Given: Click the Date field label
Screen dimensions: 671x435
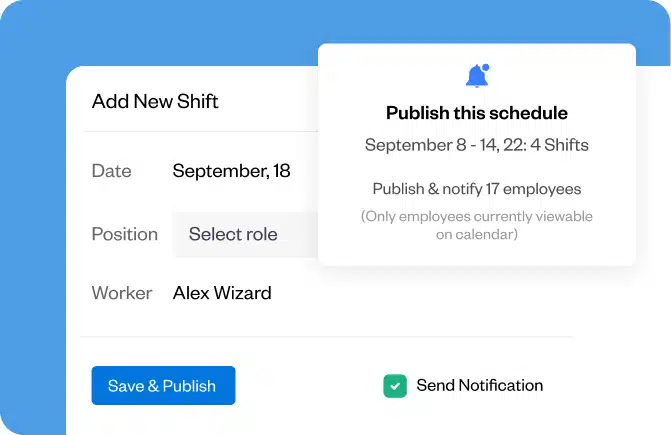Looking at the screenshot, I should 111,171.
